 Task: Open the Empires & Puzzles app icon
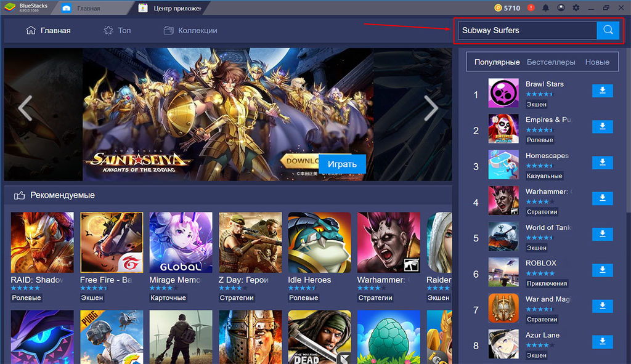[503, 129]
